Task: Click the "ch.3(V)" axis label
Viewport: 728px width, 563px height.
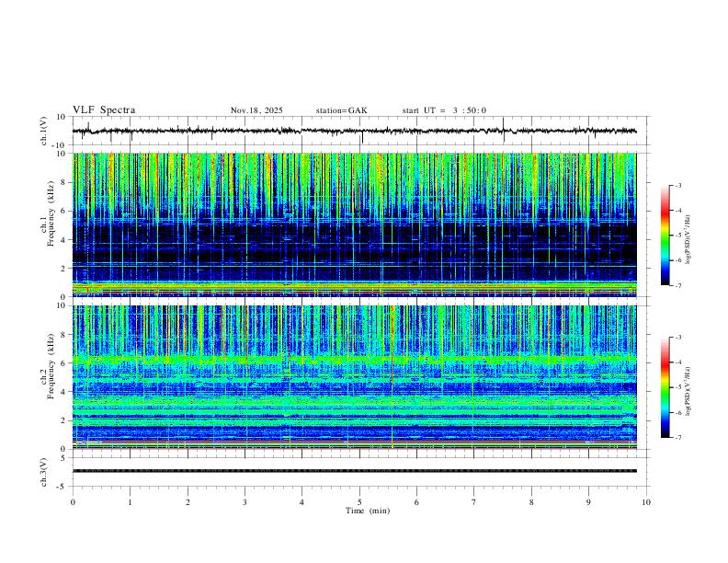Action: [44, 472]
